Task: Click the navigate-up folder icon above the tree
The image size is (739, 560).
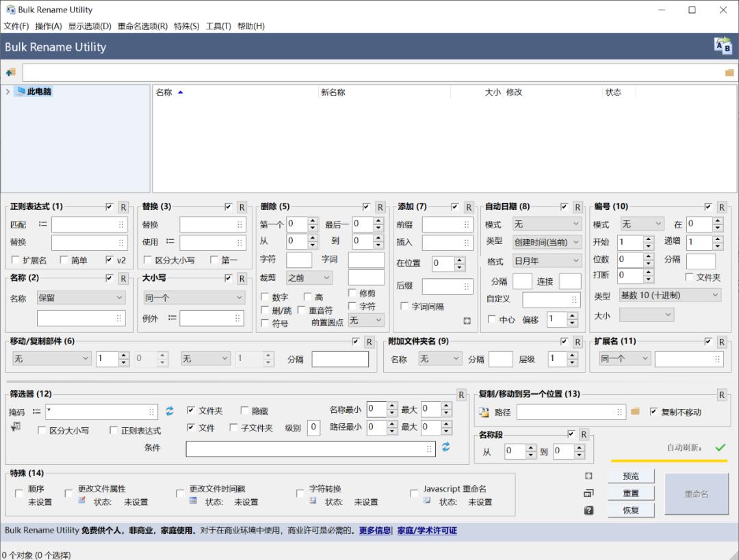Action: pyautogui.click(x=10, y=71)
